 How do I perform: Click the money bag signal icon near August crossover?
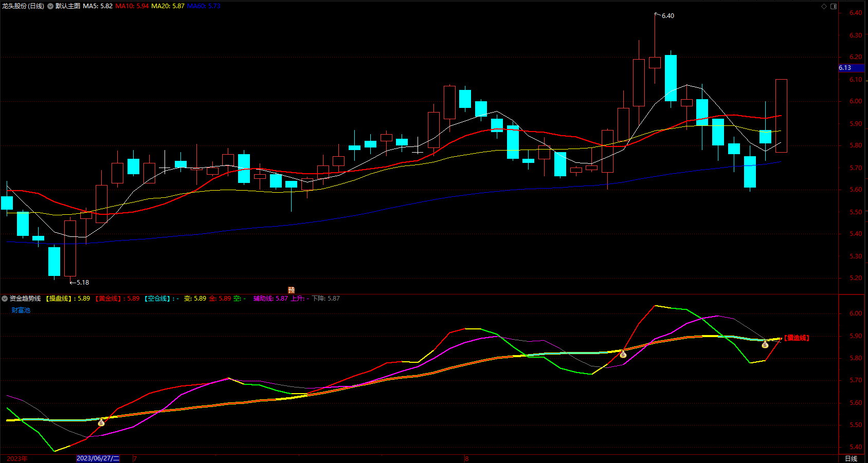(x=623, y=354)
